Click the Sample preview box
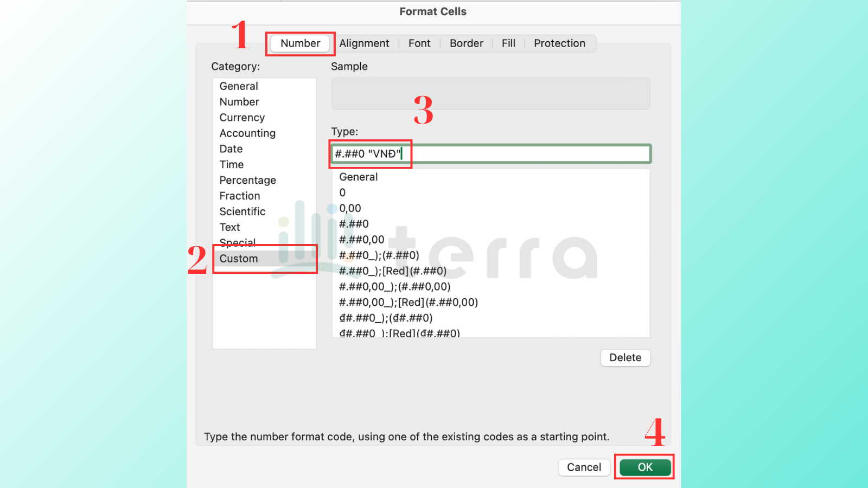 tap(491, 94)
